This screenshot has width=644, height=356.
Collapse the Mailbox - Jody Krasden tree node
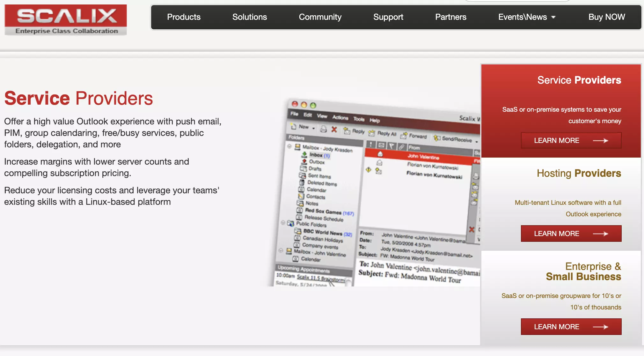[289, 146]
